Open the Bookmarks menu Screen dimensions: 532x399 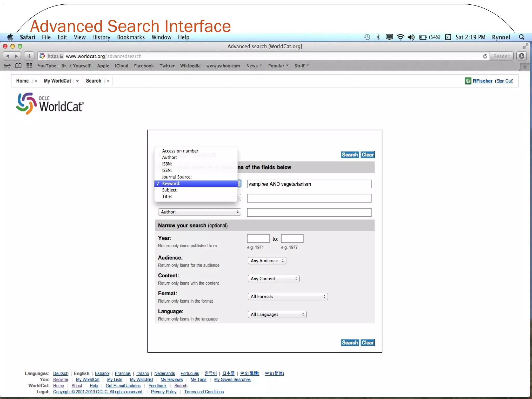131,37
